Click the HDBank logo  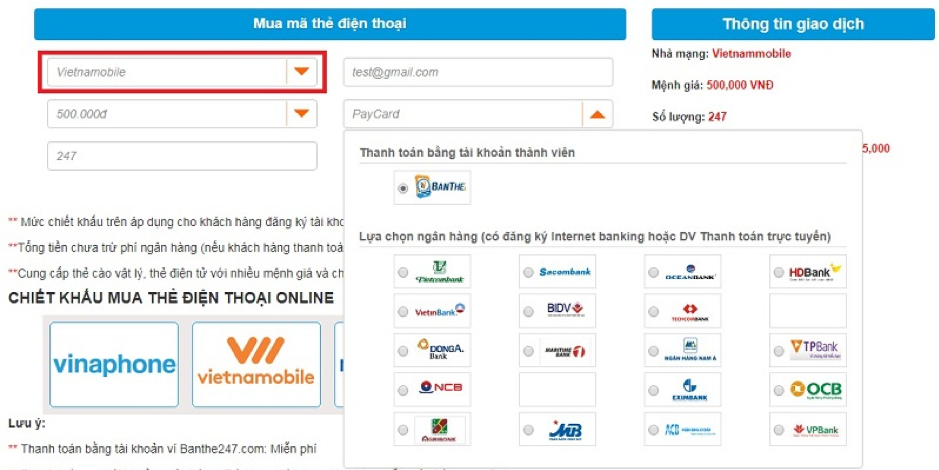[817, 272]
